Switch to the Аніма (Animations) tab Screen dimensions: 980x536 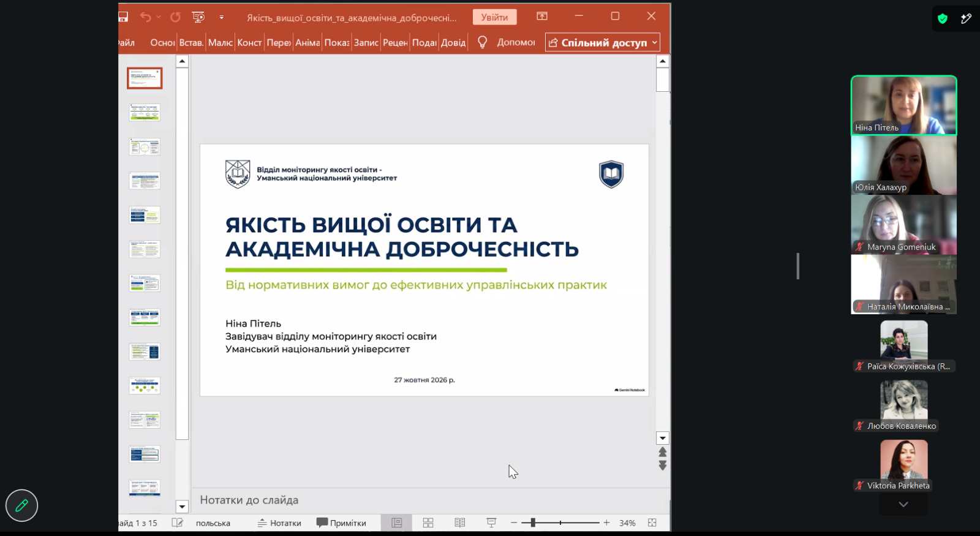pos(307,43)
